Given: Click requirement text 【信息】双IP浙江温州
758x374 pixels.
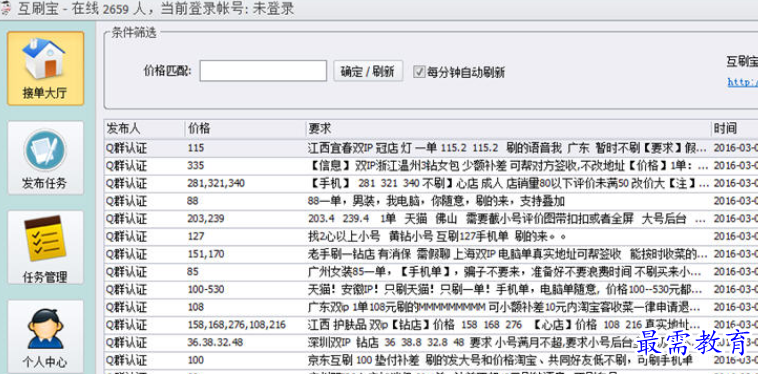Looking at the screenshot, I should [508, 166].
